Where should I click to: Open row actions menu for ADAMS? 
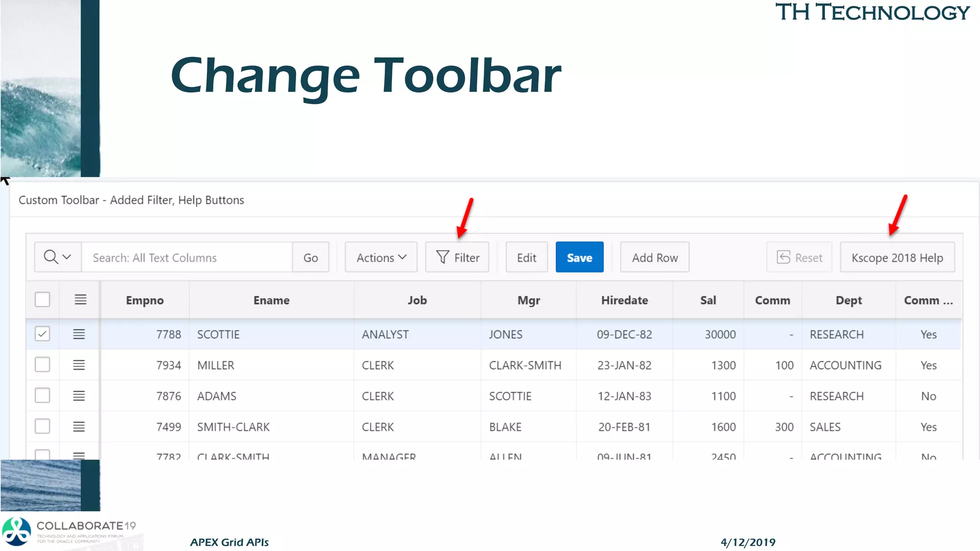click(79, 396)
